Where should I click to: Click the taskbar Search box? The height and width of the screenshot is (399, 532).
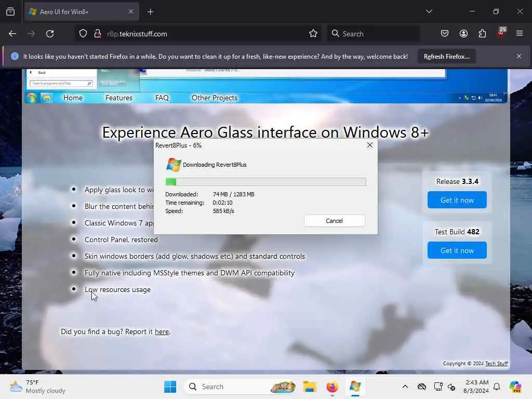point(240,387)
